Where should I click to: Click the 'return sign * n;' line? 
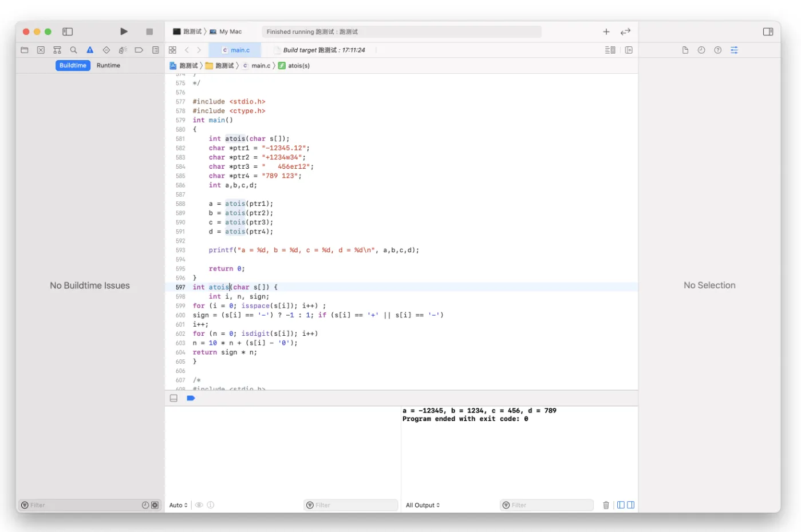(225, 352)
